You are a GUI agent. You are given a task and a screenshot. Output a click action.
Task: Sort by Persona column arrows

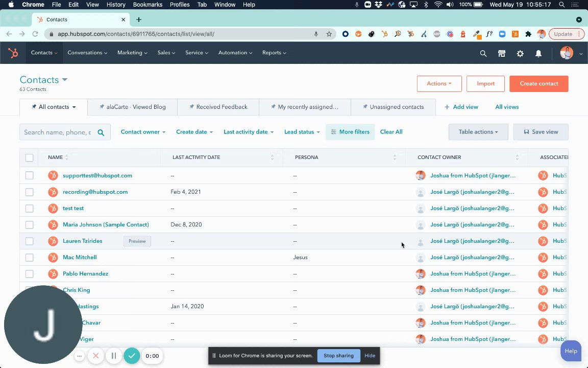coord(395,157)
